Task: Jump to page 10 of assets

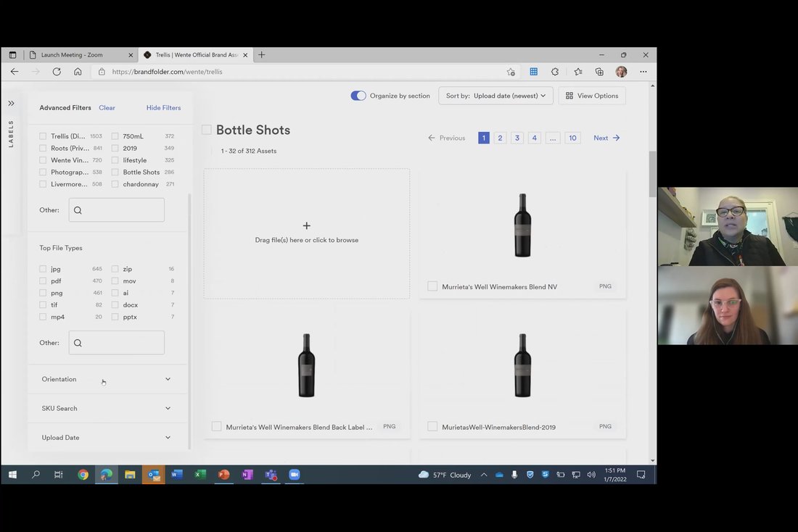Action: (x=572, y=138)
